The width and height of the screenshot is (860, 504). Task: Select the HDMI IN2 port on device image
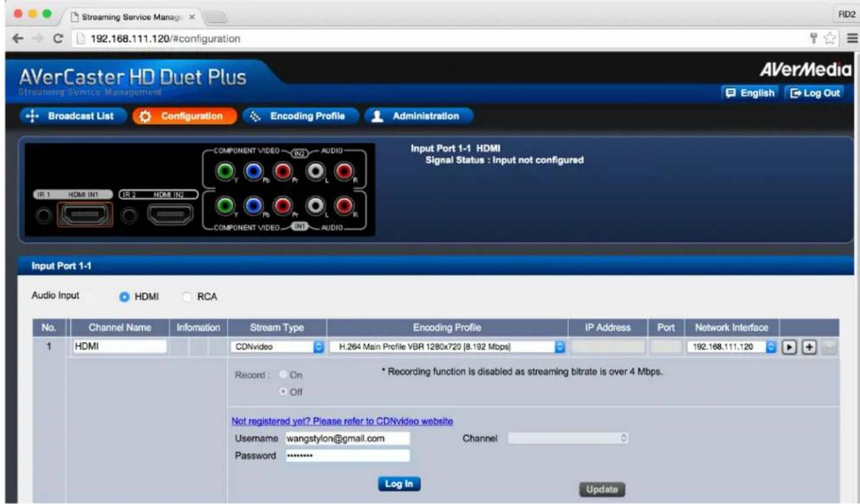[x=170, y=215]
